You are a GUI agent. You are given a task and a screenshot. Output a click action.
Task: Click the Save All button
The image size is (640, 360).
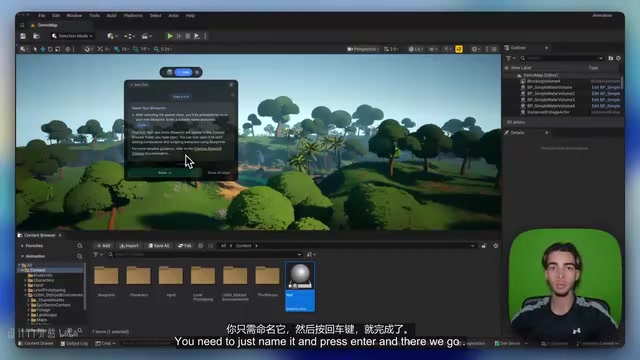pyautogui.click(x=159, y=246)
